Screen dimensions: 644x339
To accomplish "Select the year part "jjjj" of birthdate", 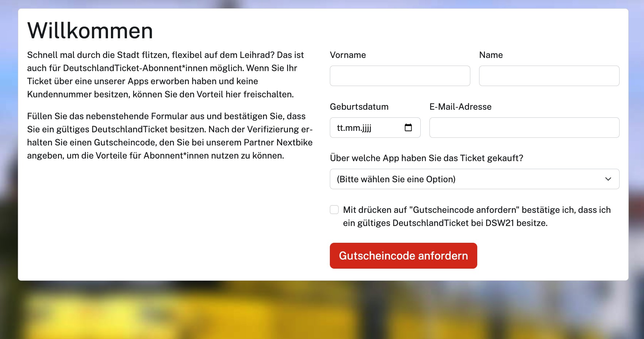I will pos(366,128).
